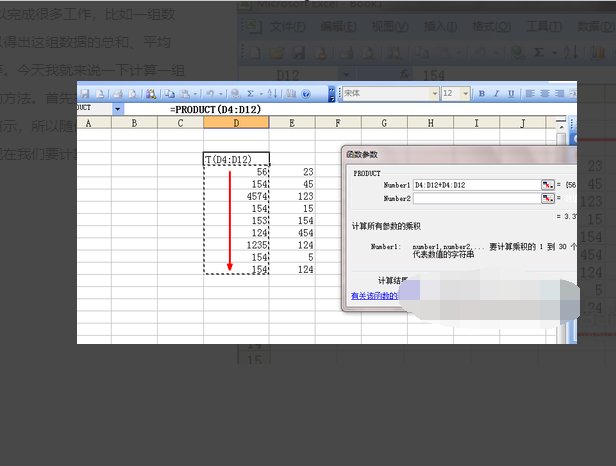
Task: Select column J header
Action: pos(522,123)
